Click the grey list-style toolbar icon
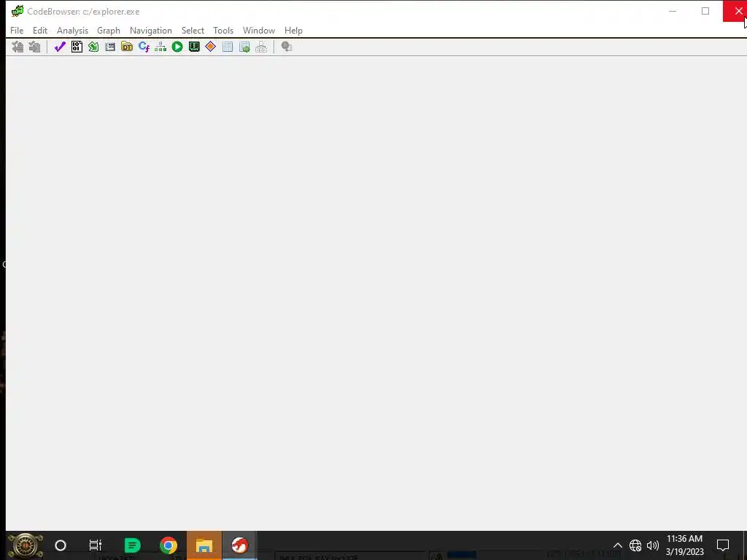Viewport: 747px width, 560px height. [x=110, y=47]
